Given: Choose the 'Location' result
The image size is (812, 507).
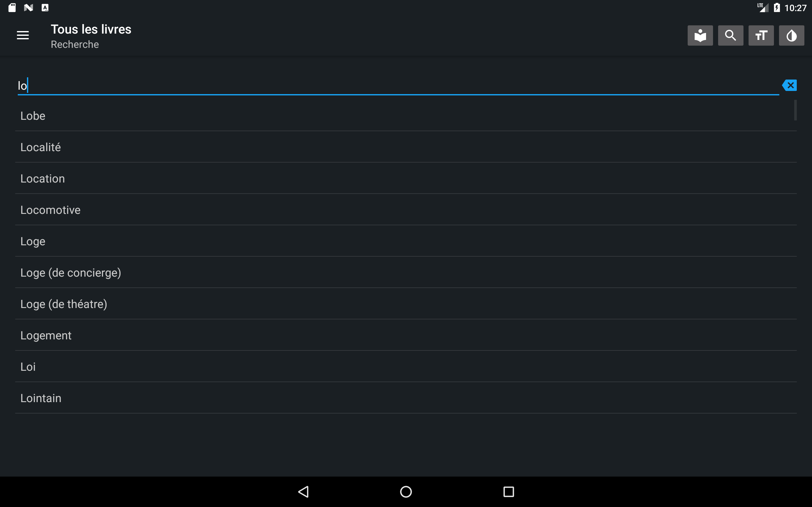Looking at the screenshot, I should pyautogui.click(x=406, y=178).
